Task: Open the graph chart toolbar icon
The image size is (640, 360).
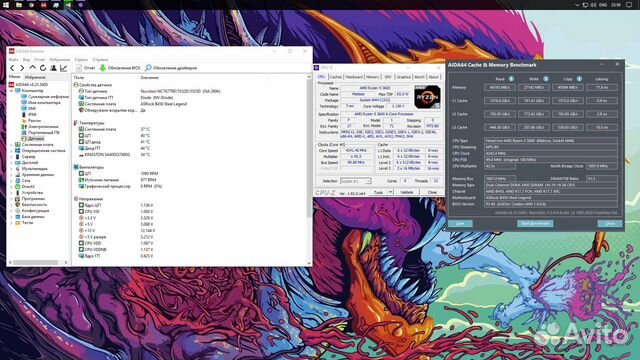Action: pyautogui.click(x=64, y=68)
